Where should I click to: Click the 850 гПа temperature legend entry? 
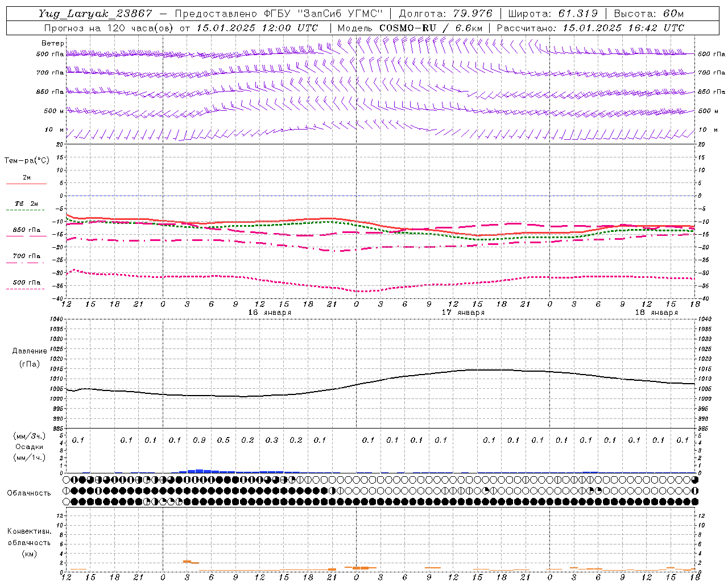[27, 230]
